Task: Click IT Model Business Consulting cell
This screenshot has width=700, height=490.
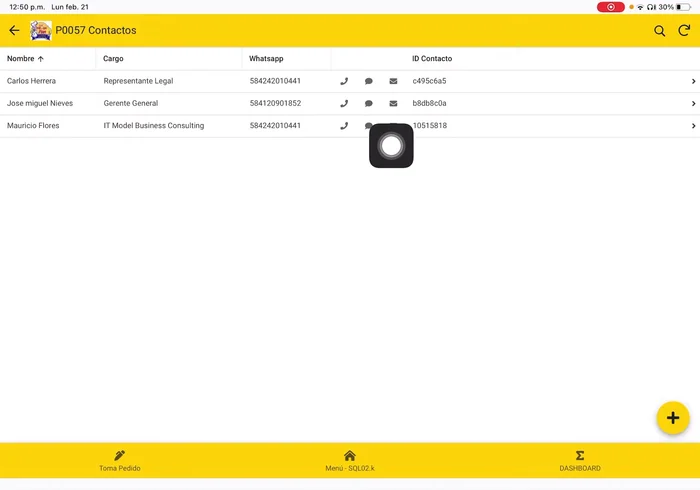Action: coord(154,125)
